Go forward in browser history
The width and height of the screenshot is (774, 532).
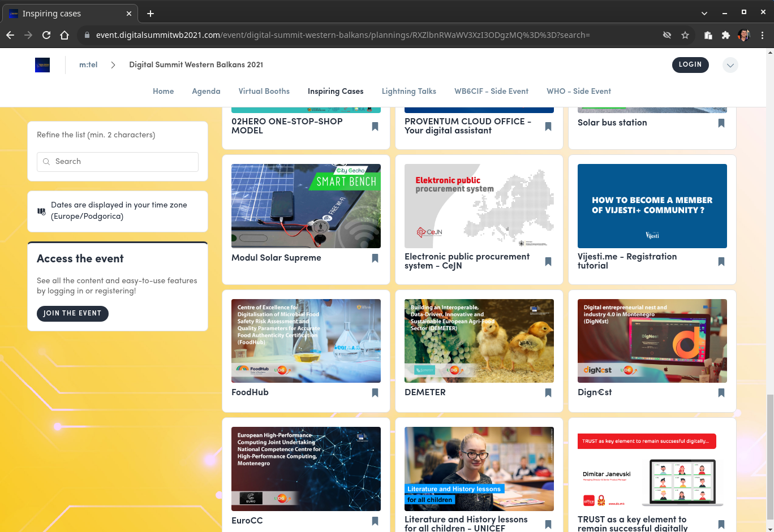[x=28, y=35]
